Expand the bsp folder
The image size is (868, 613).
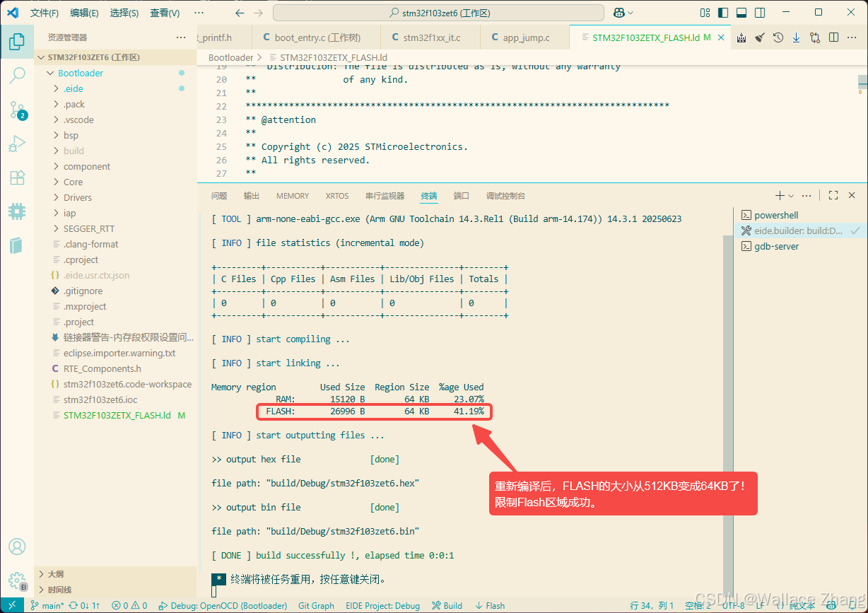click(x=115, y=135)
